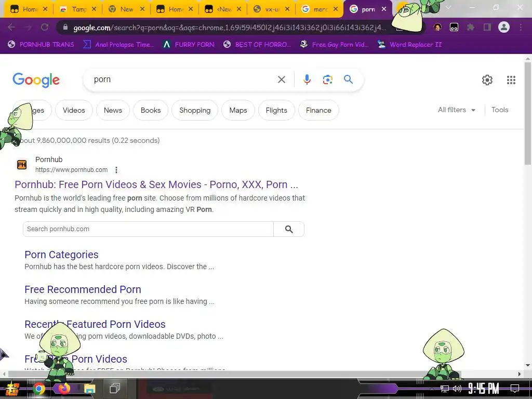
Task: Switch to the '<New' tab
Action: click(x=223, y=9)
